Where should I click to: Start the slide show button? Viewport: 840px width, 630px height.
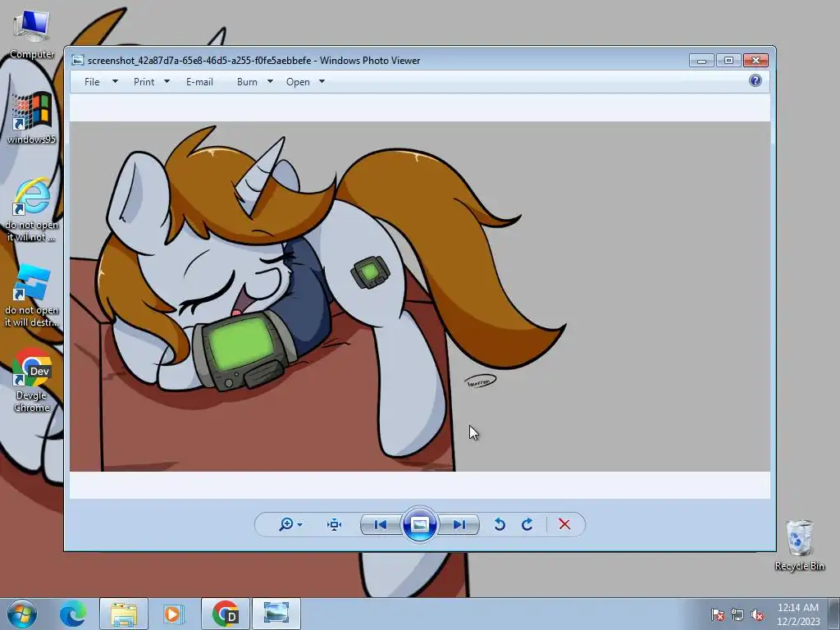coord(419,524)
